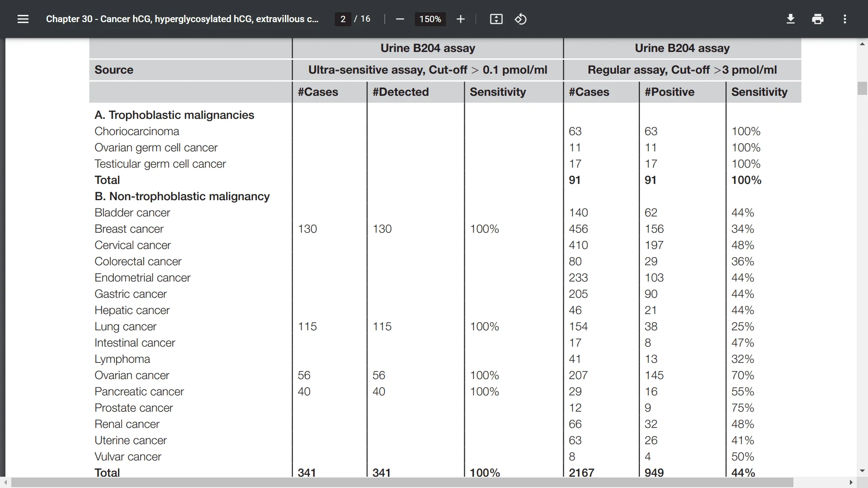Click the '70%' ovarian cancer sensitivity
The height and width of the screenshot is (488, 868).
tap(743, 375)
